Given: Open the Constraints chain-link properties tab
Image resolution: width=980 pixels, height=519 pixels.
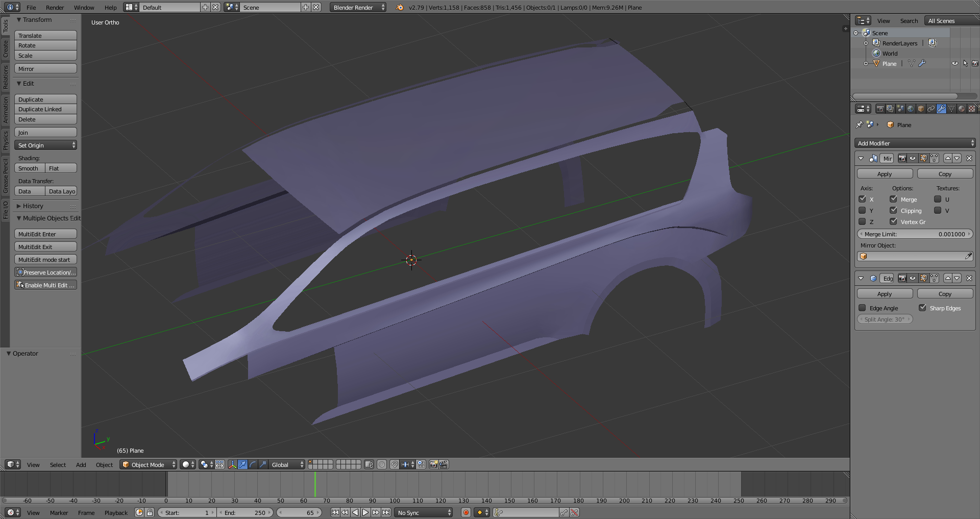Looking at the screenshot, I should [931, 109].
